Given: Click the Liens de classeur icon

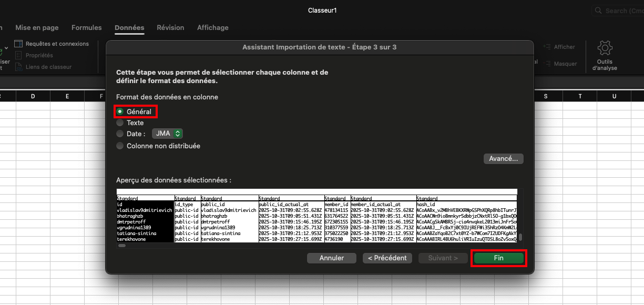Looking at the screenshot, I should pyautogui.click(x=19, y=67).
